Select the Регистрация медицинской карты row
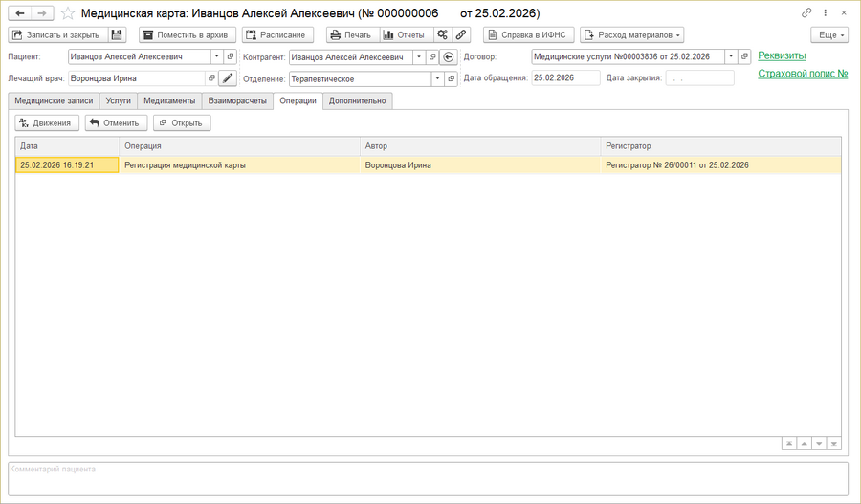This screenshot has height=504, width=861. [x=428, y=165]
